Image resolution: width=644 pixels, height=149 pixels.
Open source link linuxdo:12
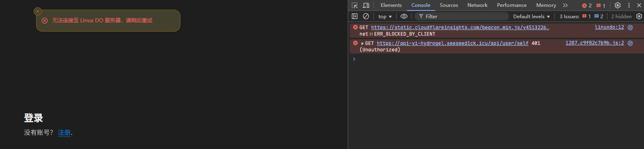click(609, 27)
